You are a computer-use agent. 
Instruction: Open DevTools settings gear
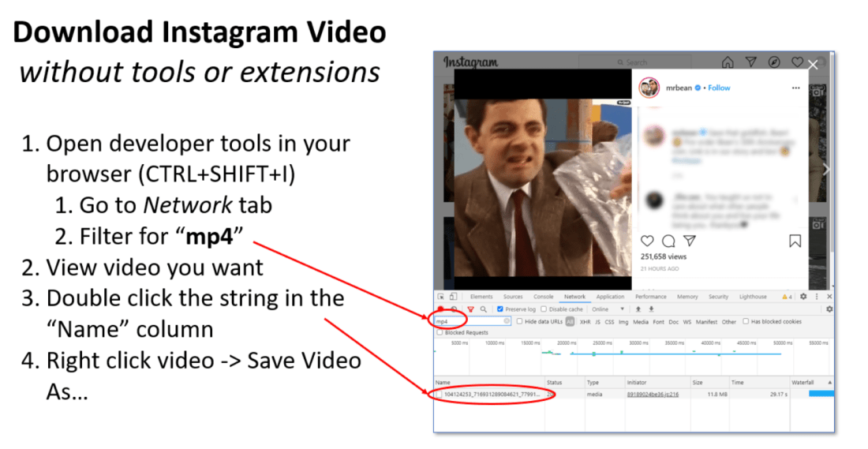coord(803,296)
